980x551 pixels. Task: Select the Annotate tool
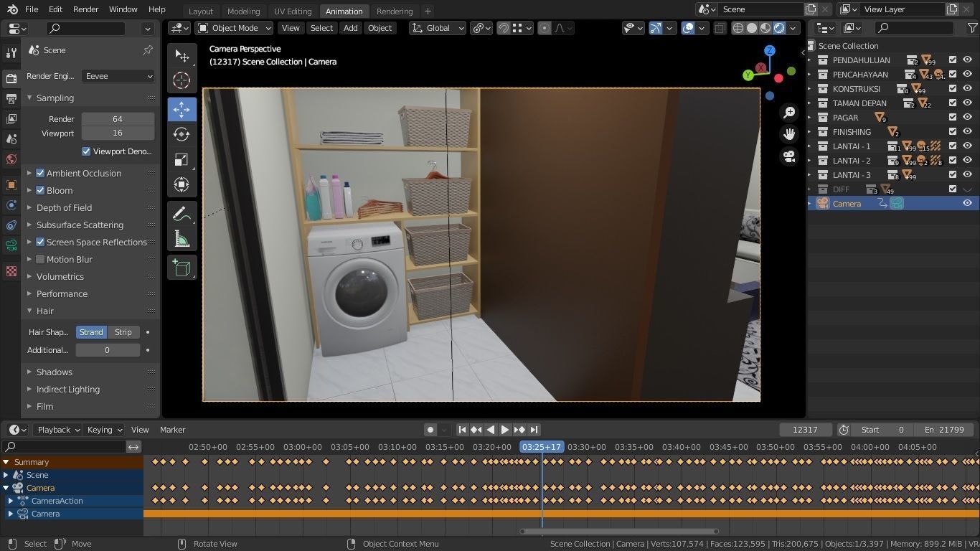tap(182, 214)
